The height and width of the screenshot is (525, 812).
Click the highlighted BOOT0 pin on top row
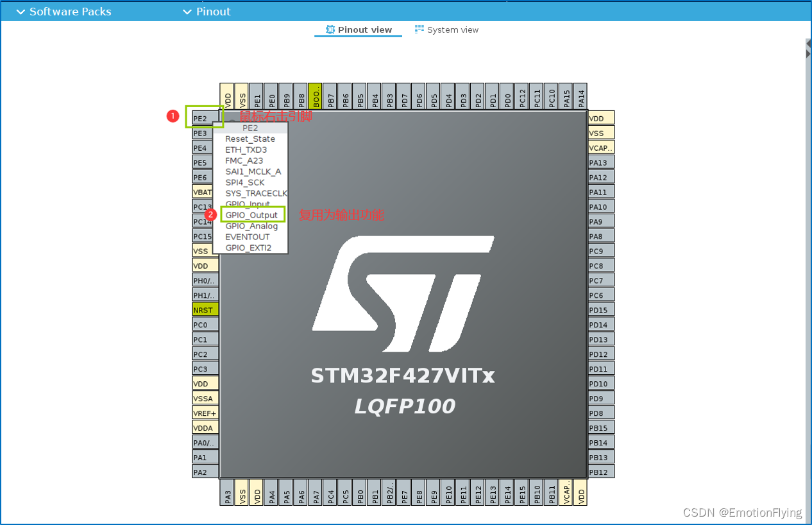pyautogui.click(x=316, y=96)
